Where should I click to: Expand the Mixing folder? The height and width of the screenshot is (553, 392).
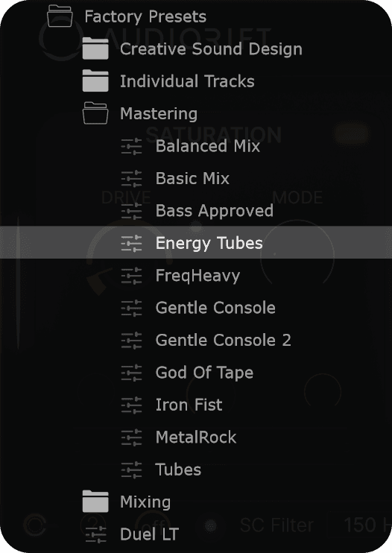pos(145,502)
